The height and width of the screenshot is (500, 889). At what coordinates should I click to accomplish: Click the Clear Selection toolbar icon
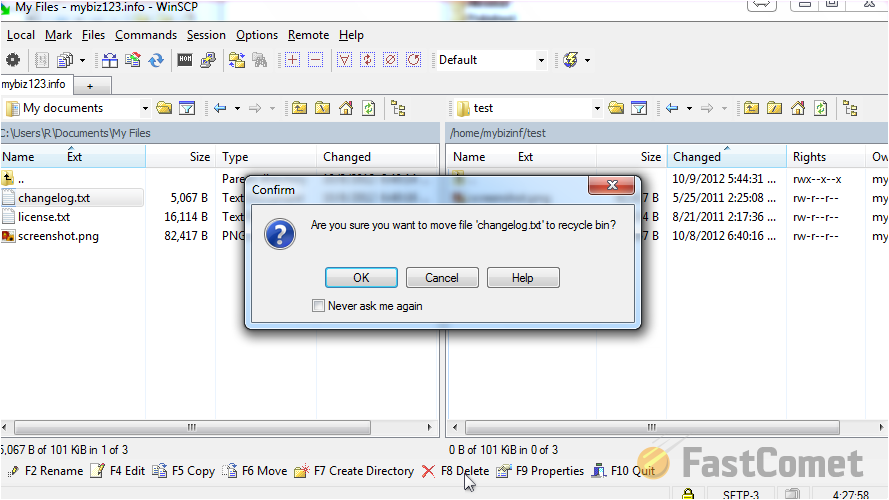pyautogui.click(x=391, y=60)
